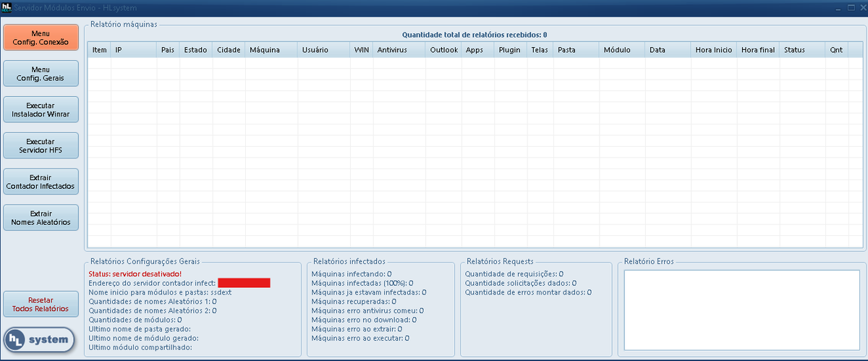Click the HL system logo
The width and height of the screenshot is (868, 361).
click(40, 339)
